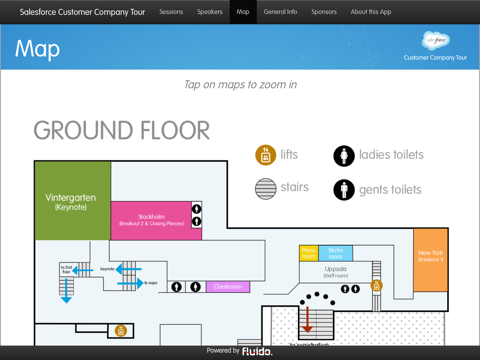The height and width of the screenshot is (360, 480).
Task: Go to the General Info tab
Action: pyautogui.click(x=280, y=12)
